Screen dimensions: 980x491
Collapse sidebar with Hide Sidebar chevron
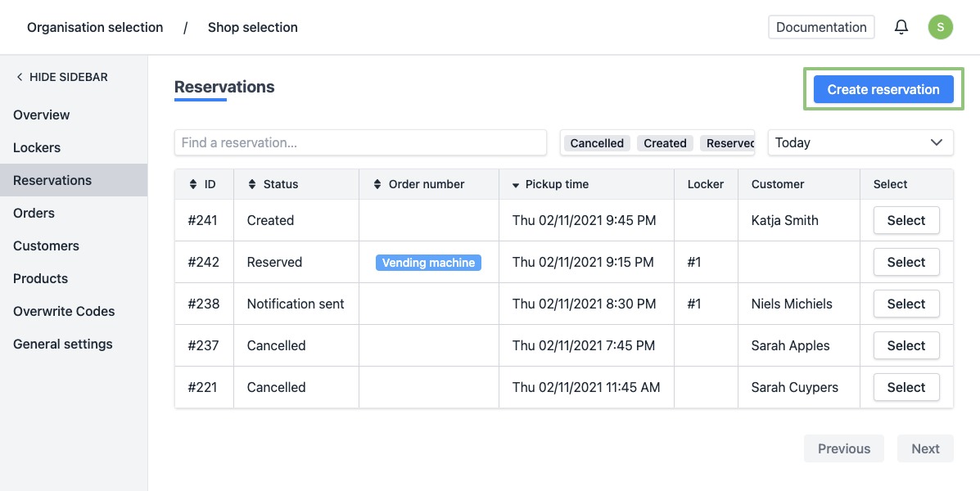click(20, 77)
